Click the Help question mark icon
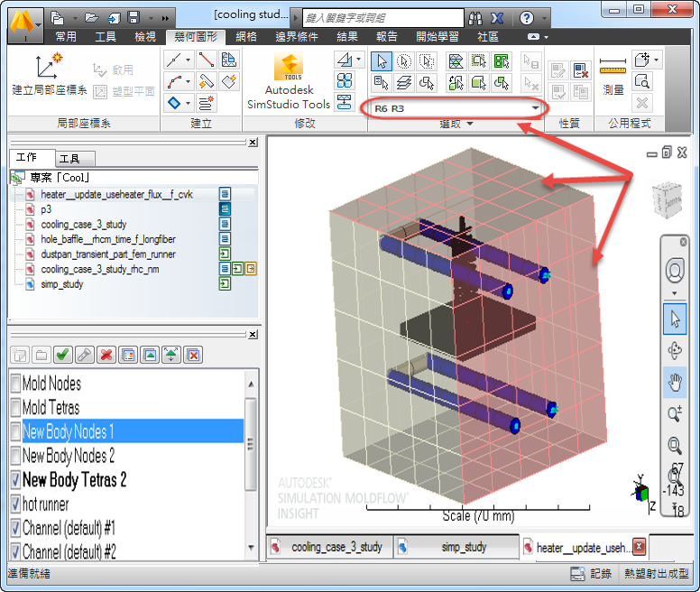The height and width of the screenshot is (592, 700). 527,18
